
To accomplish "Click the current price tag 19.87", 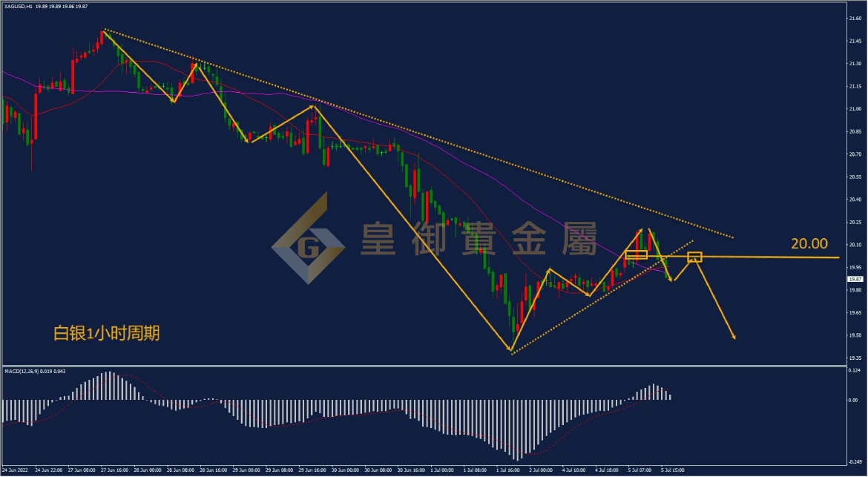I will [855, 280].
